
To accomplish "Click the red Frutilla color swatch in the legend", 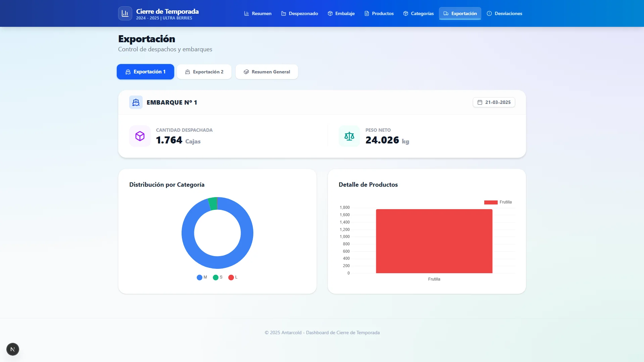I will tap(490, 202).
